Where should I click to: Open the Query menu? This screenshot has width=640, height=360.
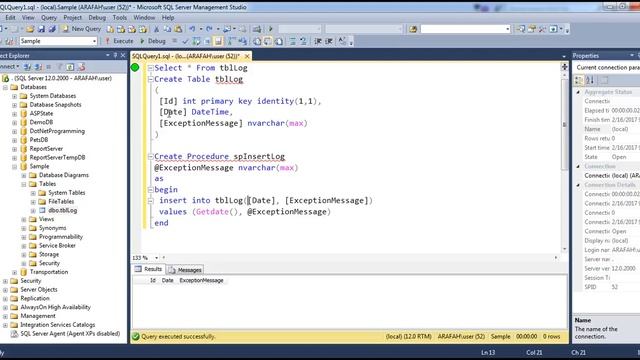(49, 18)
